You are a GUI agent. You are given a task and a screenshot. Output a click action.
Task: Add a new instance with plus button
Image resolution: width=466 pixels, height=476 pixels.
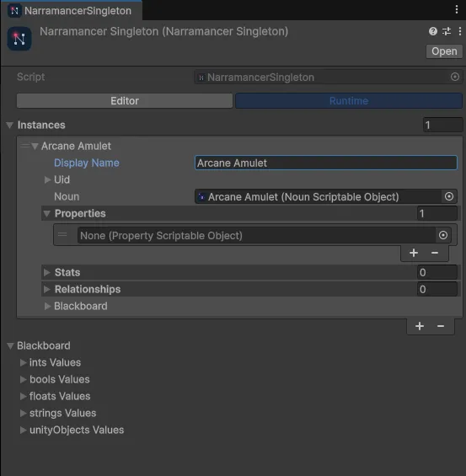(420, 326)
